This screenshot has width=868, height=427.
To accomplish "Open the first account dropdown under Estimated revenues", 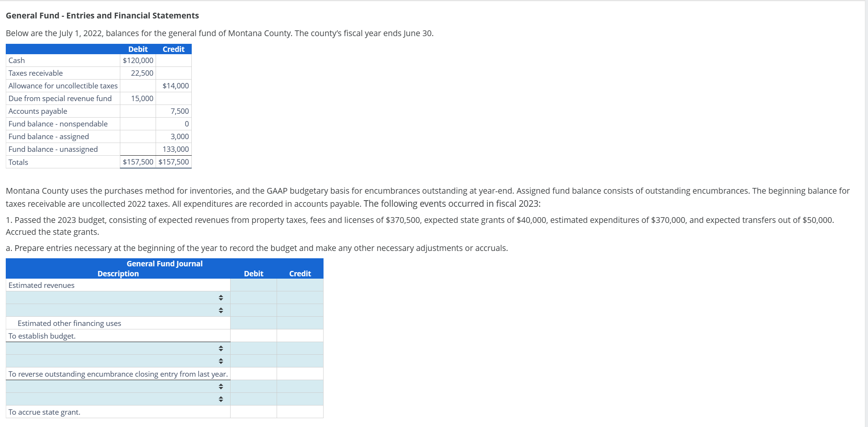I will click(x=118, y=297).
